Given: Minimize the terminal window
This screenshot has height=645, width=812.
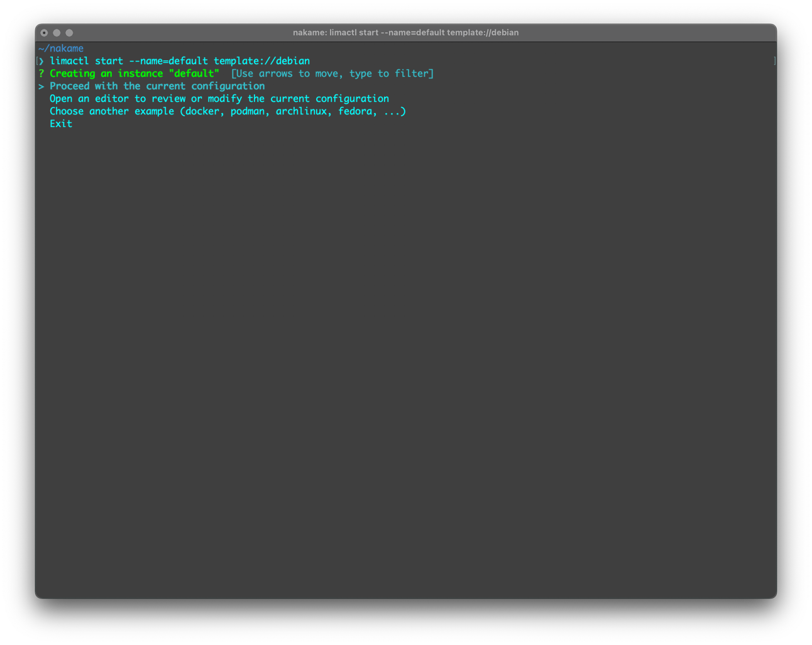Looking at the screenshot, I should [57, 33].
